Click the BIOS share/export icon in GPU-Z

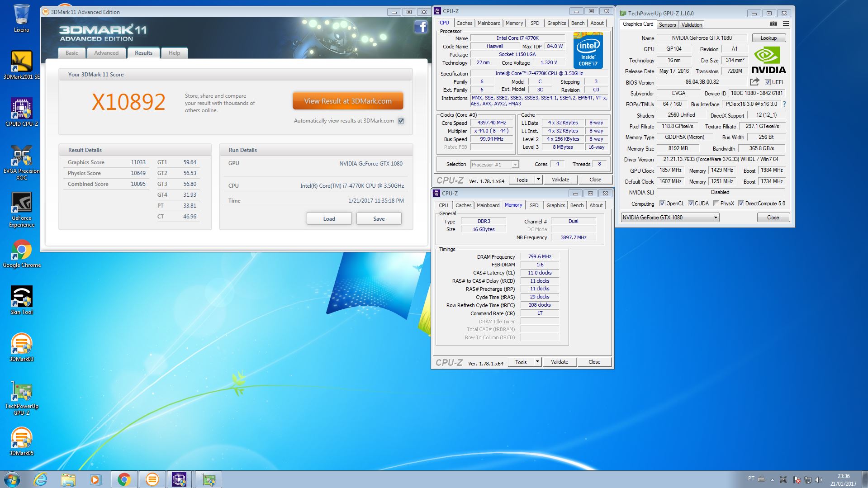pos(754,82)
